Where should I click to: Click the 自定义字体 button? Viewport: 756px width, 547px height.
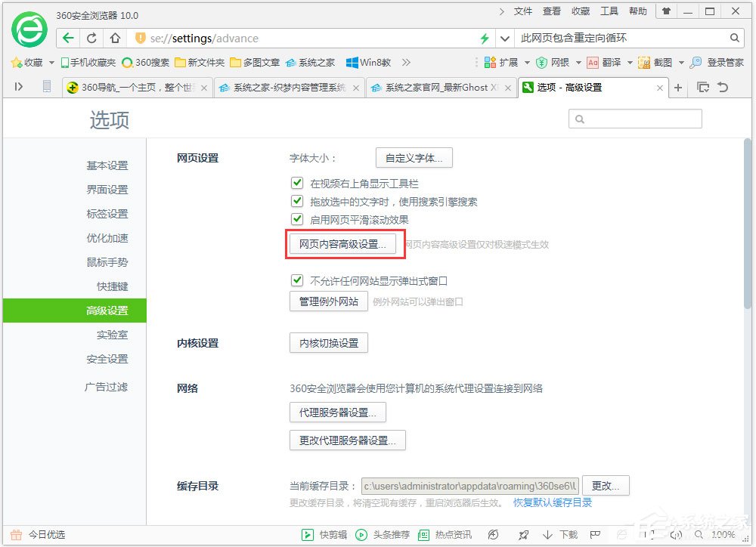click(x=414, y=157)
